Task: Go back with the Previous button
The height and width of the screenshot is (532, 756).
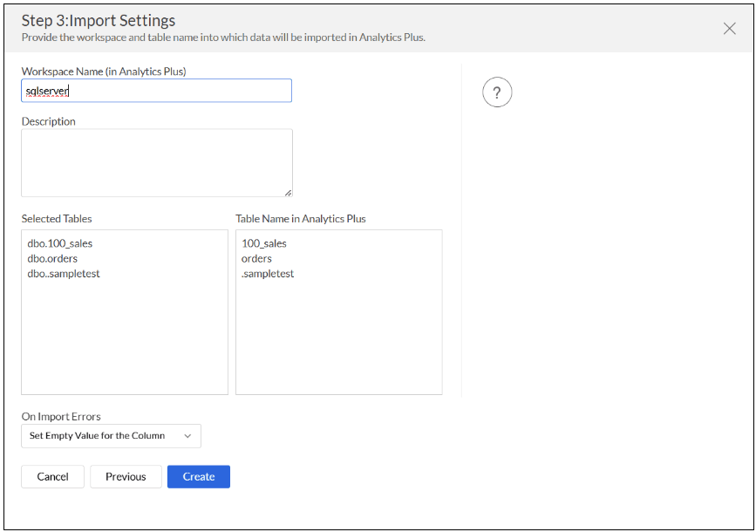Action: [x=126, y=476]
